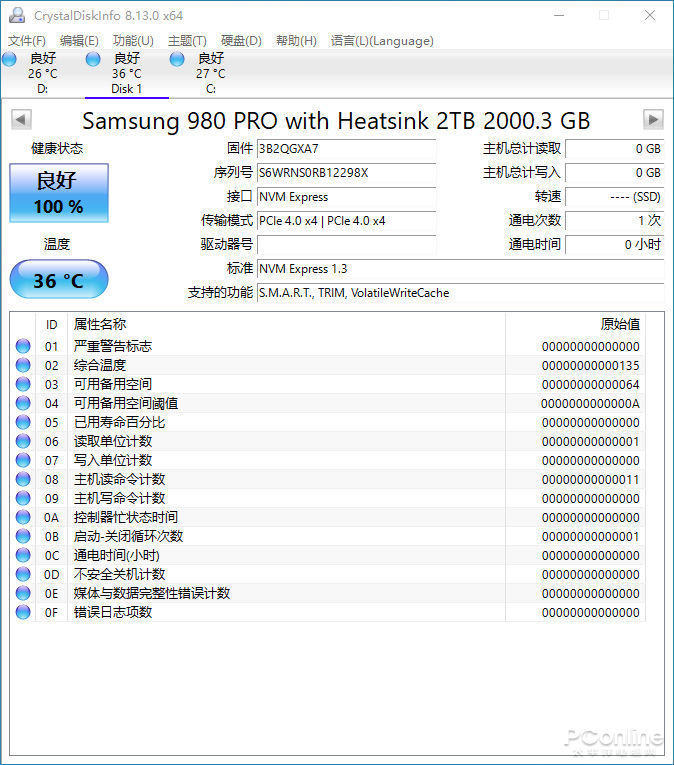674x765 pixels.
Task: Click the blue status orb for drive D:
Action: click(x=9, y=60)
